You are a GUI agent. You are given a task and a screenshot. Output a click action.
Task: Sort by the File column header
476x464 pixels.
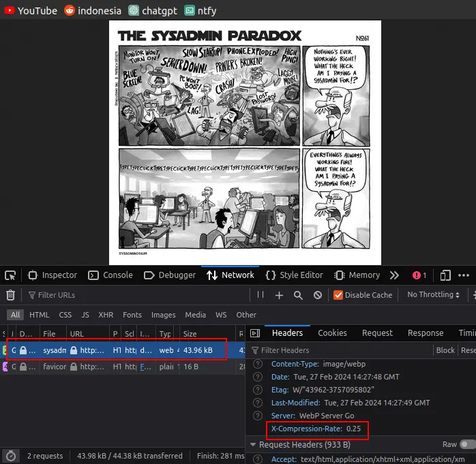(x=53, y=334)
